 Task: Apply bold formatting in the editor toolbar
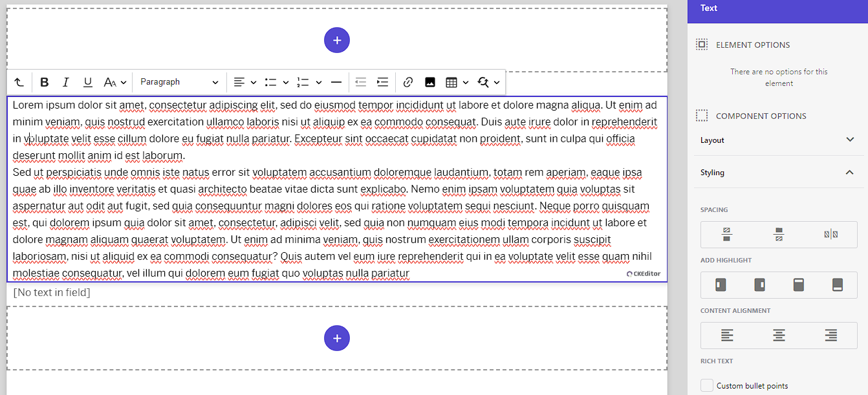44,82
